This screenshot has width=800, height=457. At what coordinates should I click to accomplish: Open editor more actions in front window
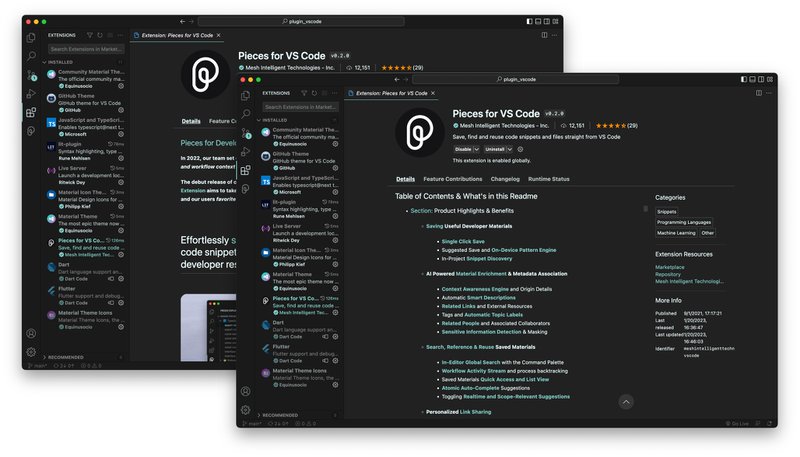point(769,93)
